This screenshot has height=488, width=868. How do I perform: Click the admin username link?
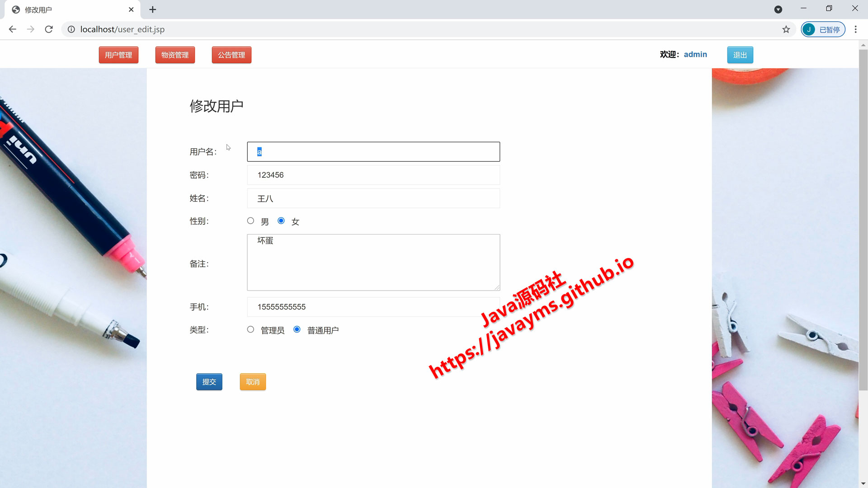click(x=695, y=54)
